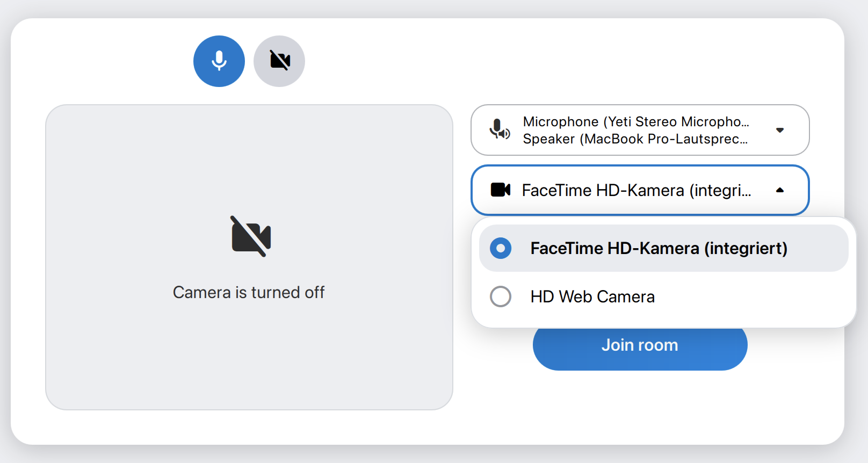Collapse camera list with the up arrow
Screen dimensions: 868x463
tap(780, 190)
